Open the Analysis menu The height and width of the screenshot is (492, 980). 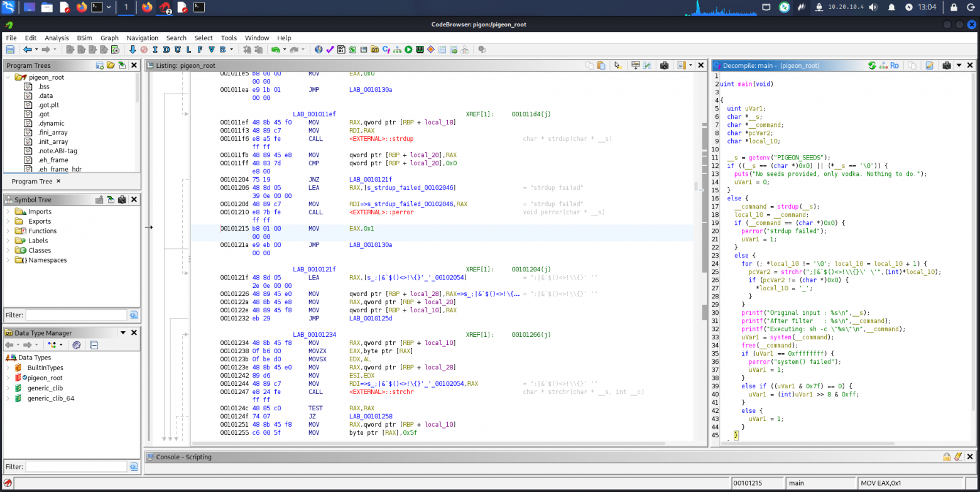tap(57, 38)
